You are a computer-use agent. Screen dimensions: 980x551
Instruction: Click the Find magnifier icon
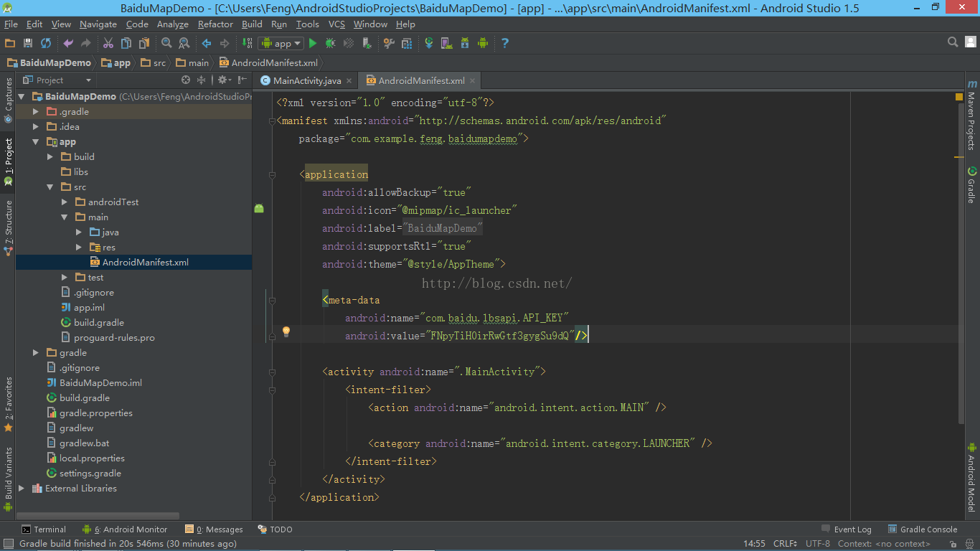(x=166, y=43)
